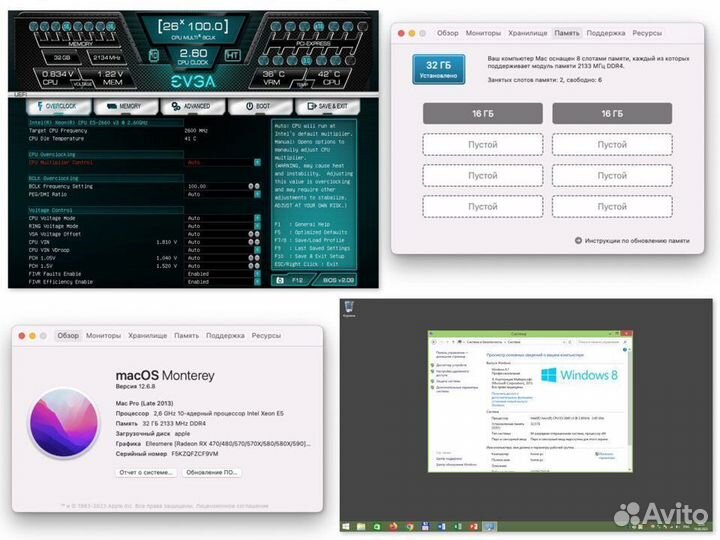This screenshot has height=540, width=720.
Task: Open Хранилище tab in macOS Monterey window
Action: pyautogui.click(x=147, y=336)
